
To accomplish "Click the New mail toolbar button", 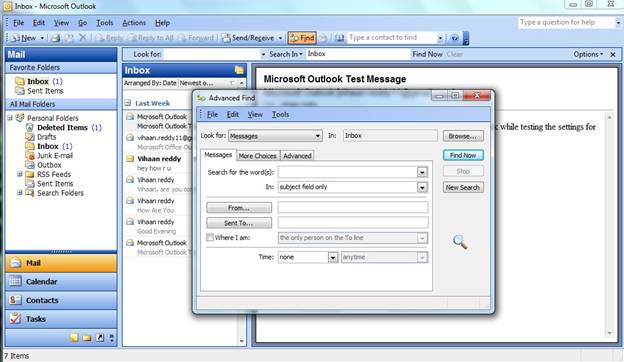I will coord(23,38).
